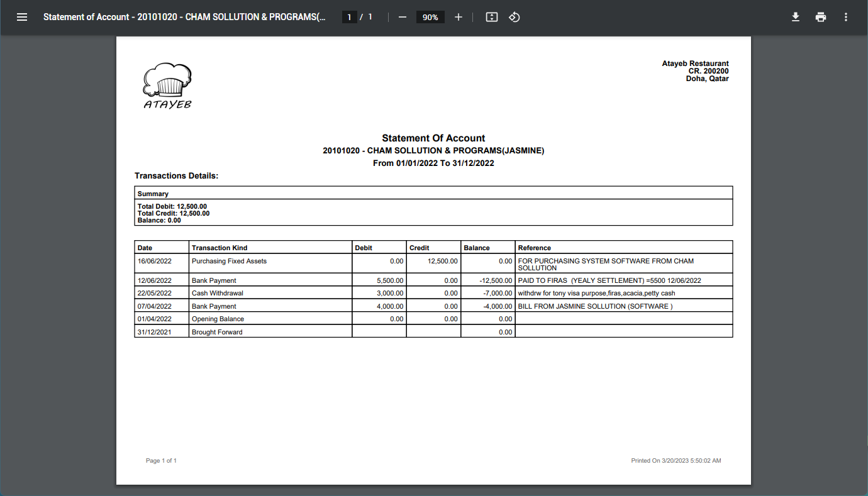Click the Page 1 of 1 footer
The width and height of the screenshot is (868, 496).
coord(161,461)
